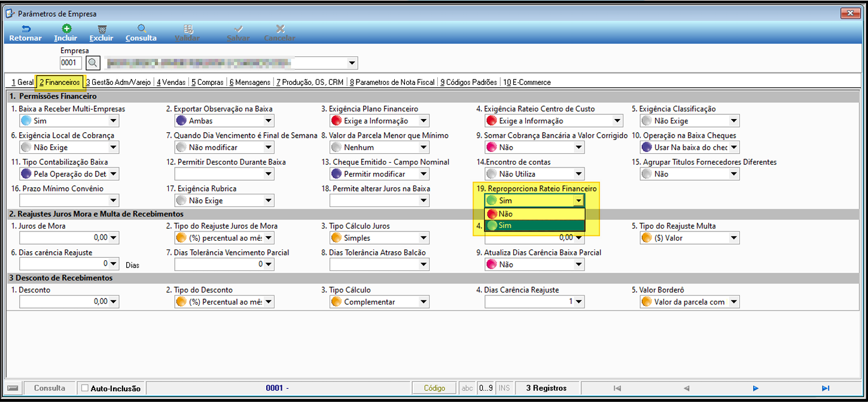The height and width of the screenshot is (402, 868).
Task: Click the orange swatch in Tipo do Desconto
Action: click(x=182, y=302)
